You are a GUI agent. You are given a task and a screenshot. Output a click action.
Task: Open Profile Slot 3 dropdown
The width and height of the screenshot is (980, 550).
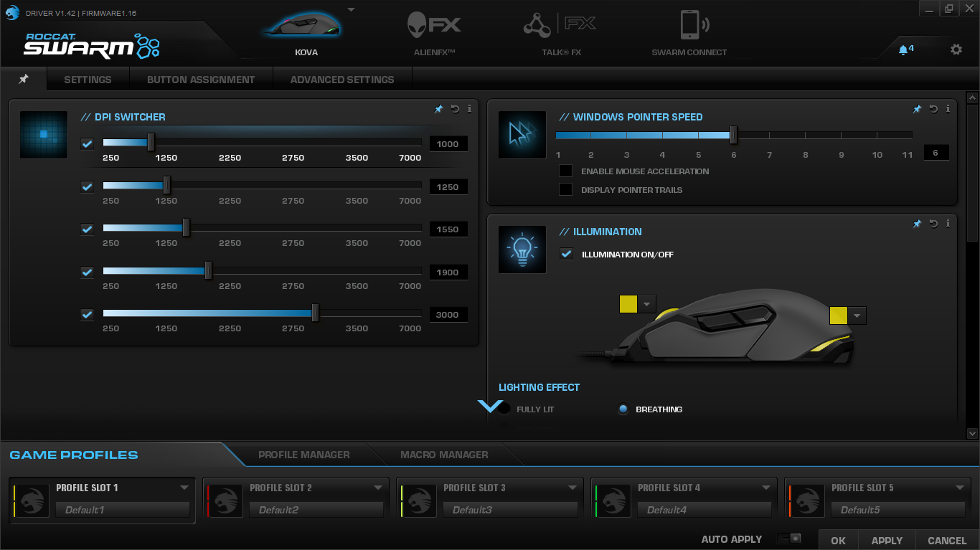[573, 488]
